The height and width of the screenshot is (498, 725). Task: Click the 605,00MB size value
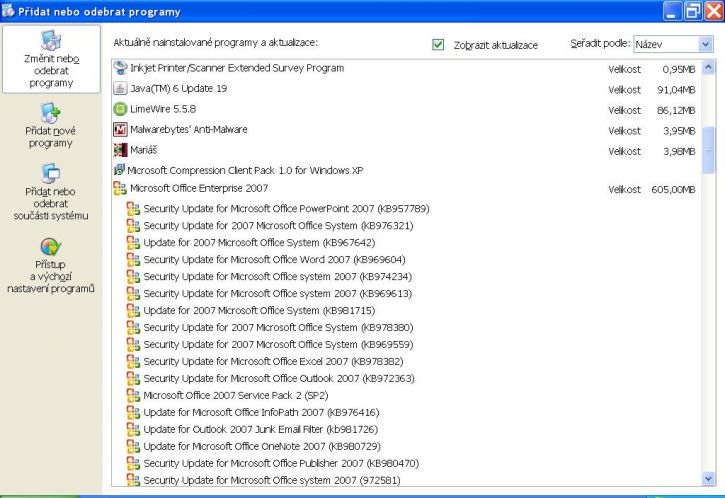(673, 190)
